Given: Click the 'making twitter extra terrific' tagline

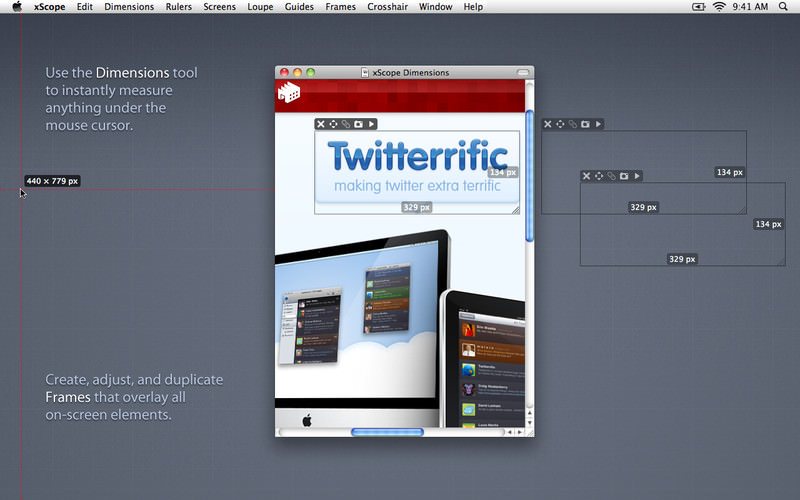Looking at the screenshot, I should tap(417, 185).
